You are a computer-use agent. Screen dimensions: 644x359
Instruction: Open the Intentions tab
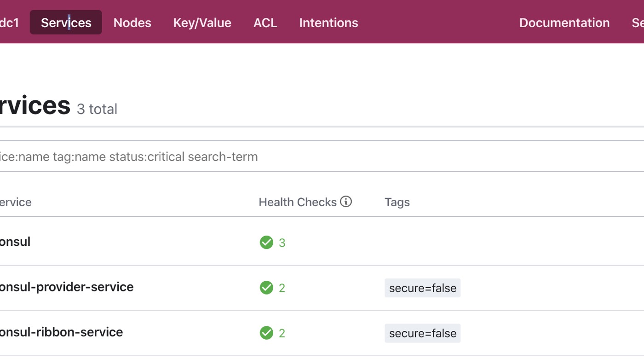(x=328, y=23)
